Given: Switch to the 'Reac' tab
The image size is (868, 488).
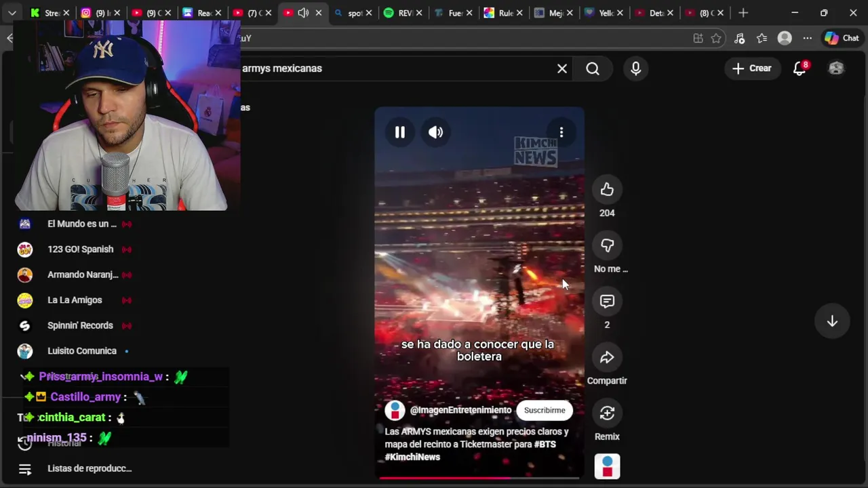Looking at the screenshot, I should [201, 13].
